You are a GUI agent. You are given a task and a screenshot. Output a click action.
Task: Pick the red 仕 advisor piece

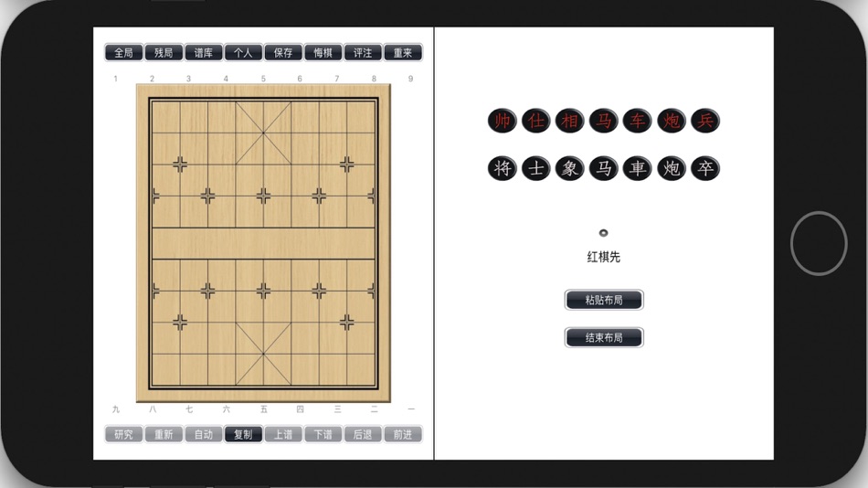pos(535,121)
